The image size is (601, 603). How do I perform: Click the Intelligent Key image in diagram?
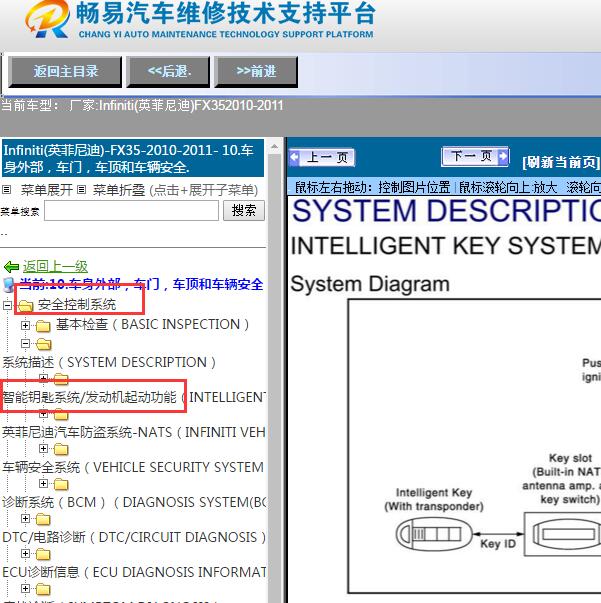pyautogui.click(x=434, y=534)
